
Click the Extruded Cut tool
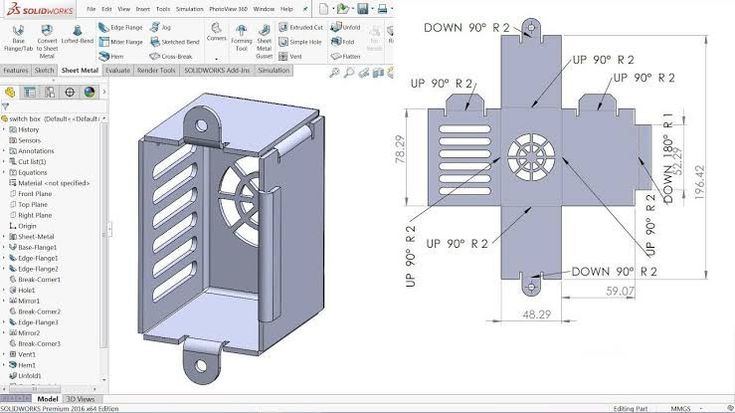coord(300,27)
